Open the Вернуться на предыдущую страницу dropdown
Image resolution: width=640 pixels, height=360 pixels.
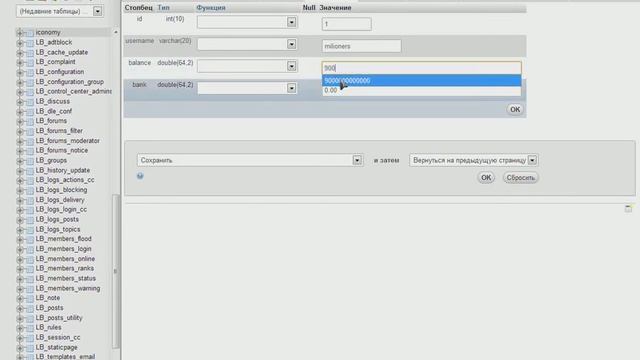point(473,160)
